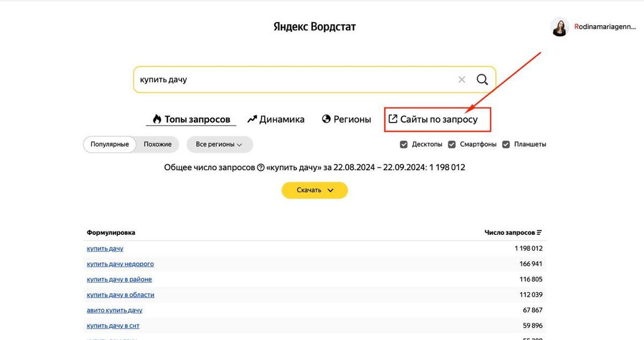The image size is (644, 340).
Task: Open the купить дачу в снт link
Action: (x=113, y=326)
